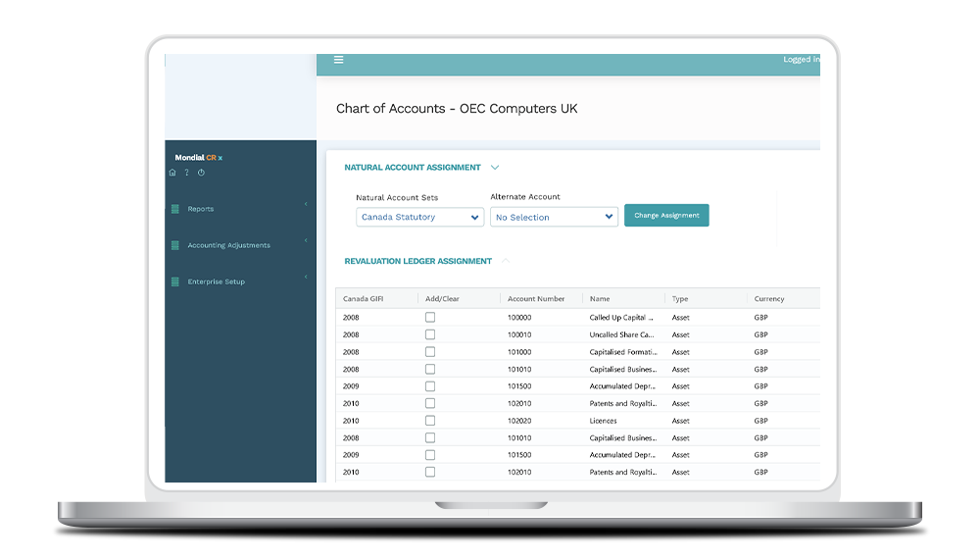980x560 pixels.
Task: Click the icon beside Enterprise Setup
Action: click(175, 281)
